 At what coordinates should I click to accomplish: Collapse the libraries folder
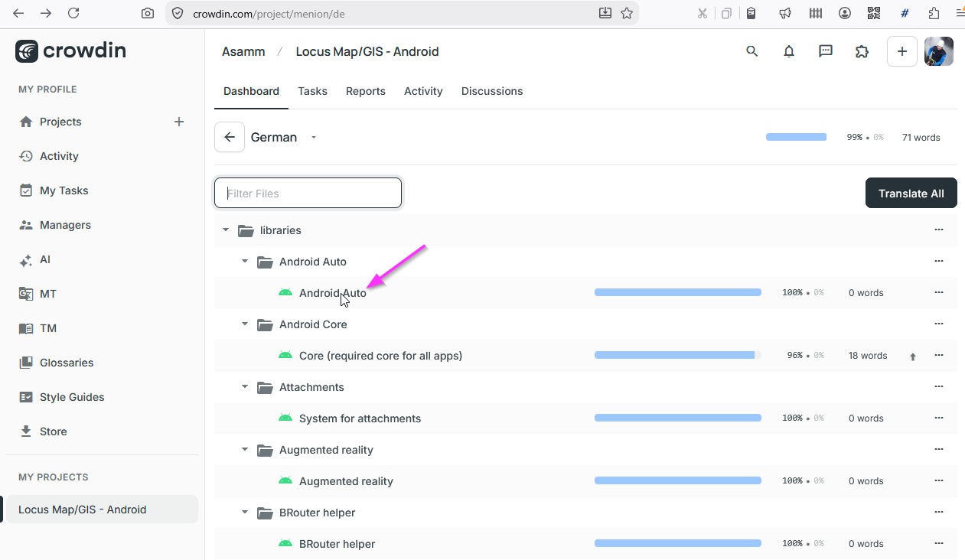coord(225,230)
